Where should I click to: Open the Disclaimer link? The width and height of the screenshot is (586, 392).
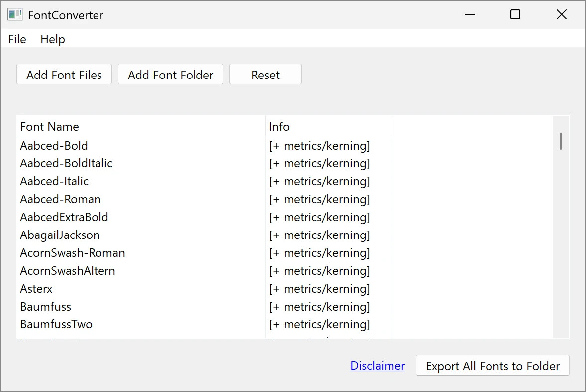coord(378,366)
